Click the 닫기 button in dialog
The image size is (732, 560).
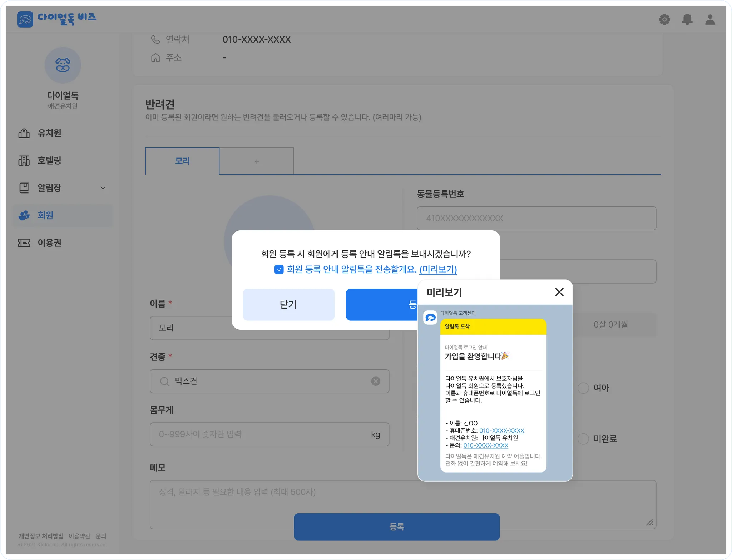point(288,304)
